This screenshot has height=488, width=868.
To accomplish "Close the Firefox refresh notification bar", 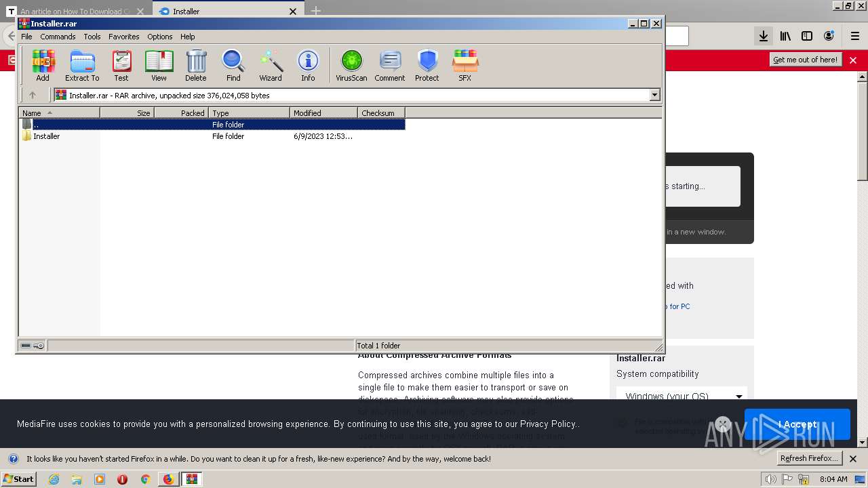I will pyautogui.click(x=853, y=459).
